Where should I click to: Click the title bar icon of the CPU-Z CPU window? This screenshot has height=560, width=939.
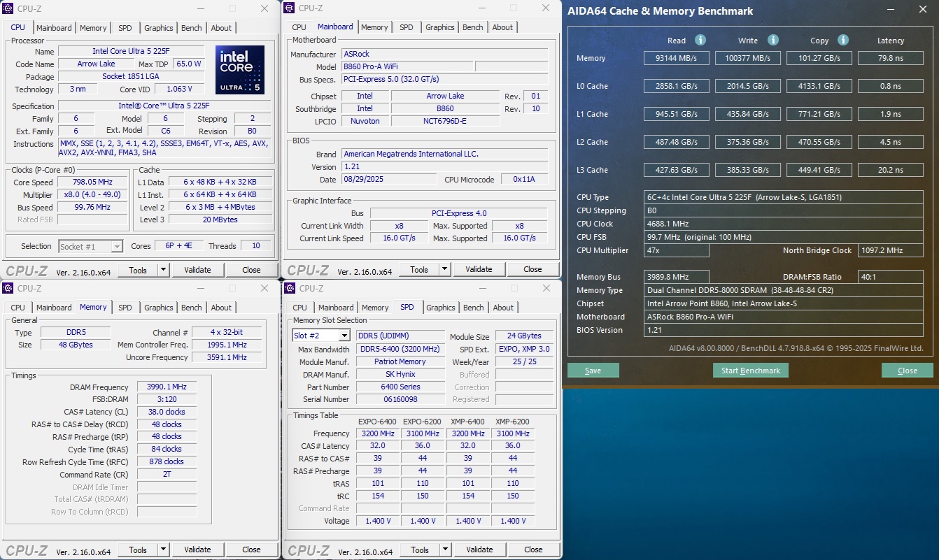pyautogui.click(x=8, y=8)
